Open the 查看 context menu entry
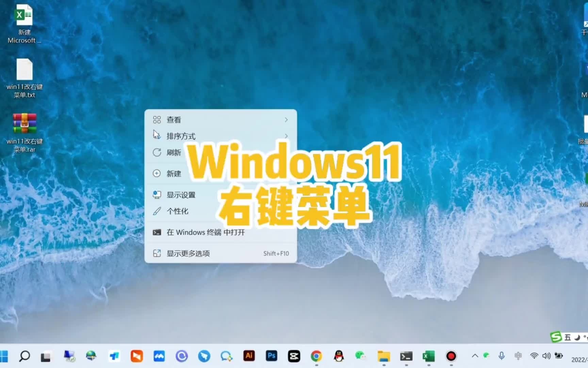The width and height of the screenshot is (588, 368). point(220,120)
